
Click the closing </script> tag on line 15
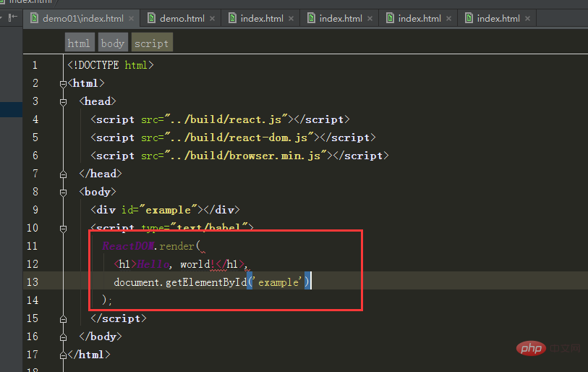point(119,318)
